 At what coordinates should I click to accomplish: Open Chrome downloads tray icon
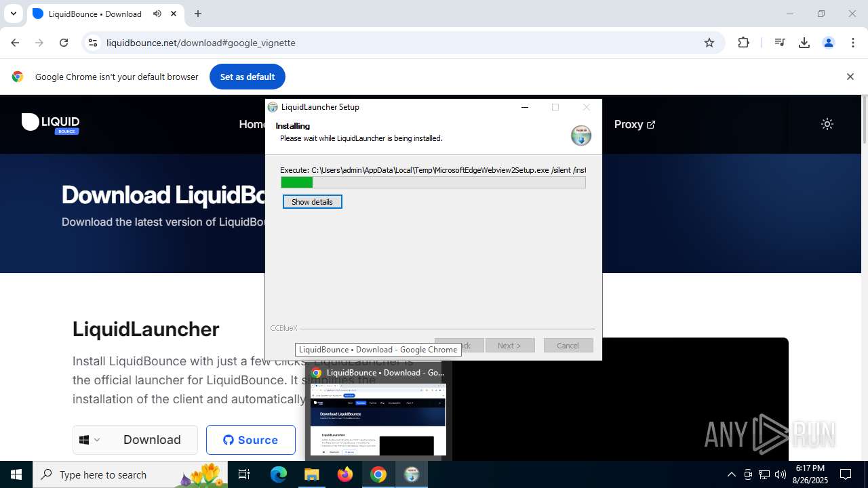[804, 43]
